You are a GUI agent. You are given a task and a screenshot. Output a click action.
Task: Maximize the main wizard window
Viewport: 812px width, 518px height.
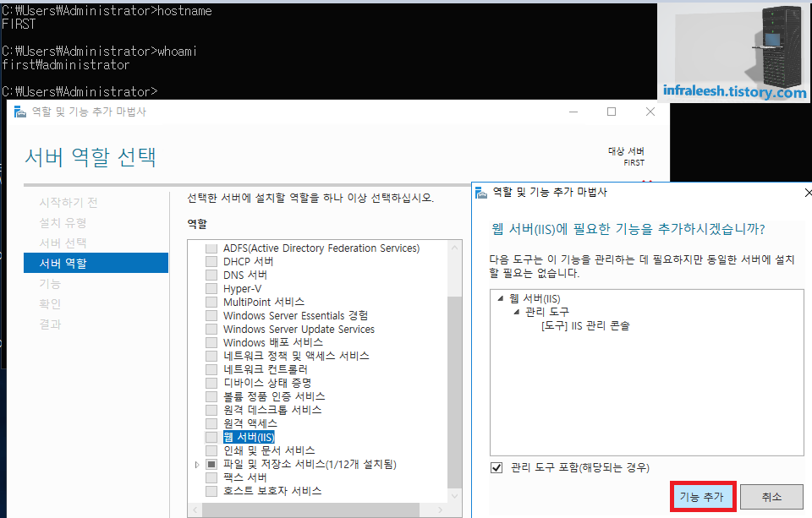pyautogui.click(x=612, y=112)
